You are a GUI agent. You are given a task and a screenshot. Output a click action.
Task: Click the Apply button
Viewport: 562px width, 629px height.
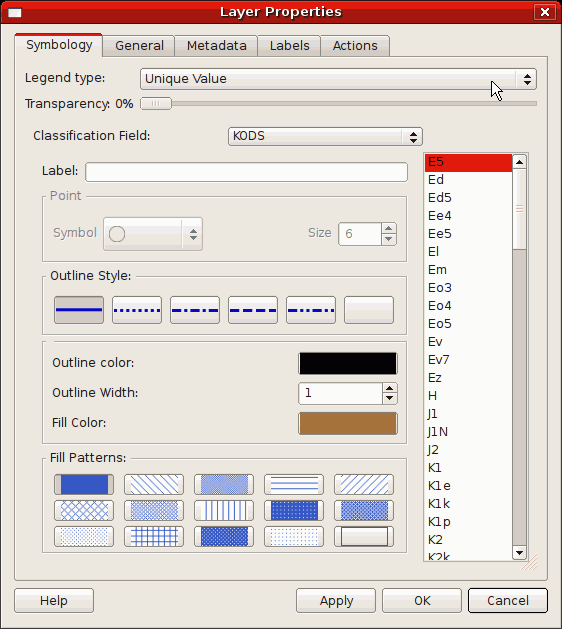pyautogui.click(x=336, y=601)
